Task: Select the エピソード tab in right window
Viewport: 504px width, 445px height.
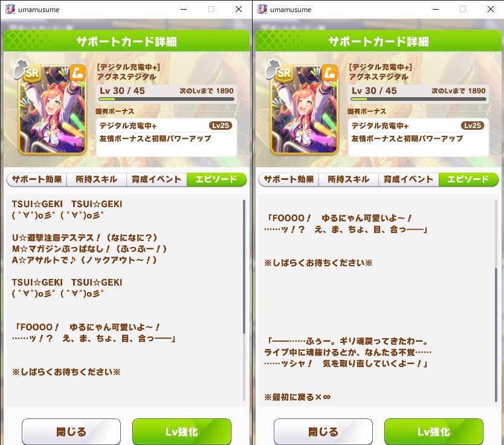Action: pos(468,179)
